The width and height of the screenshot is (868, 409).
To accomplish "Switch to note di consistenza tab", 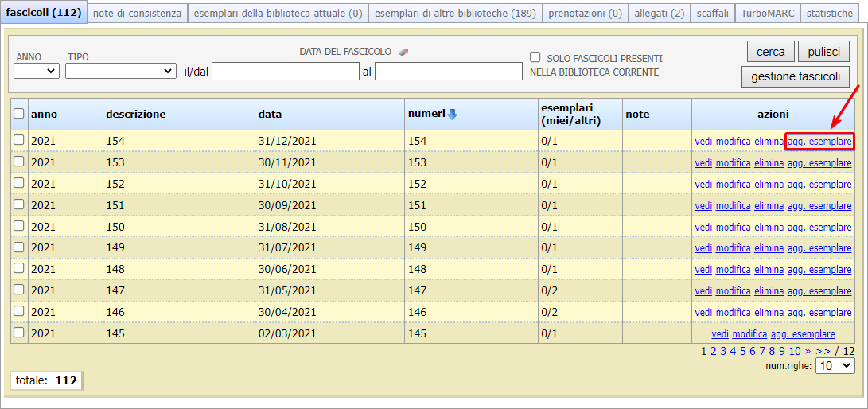I will coord(138,14).
